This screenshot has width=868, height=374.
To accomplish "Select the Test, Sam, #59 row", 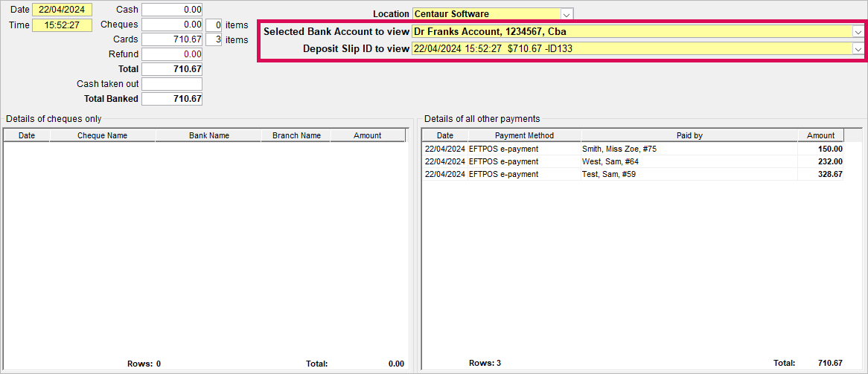I will 633,174.
